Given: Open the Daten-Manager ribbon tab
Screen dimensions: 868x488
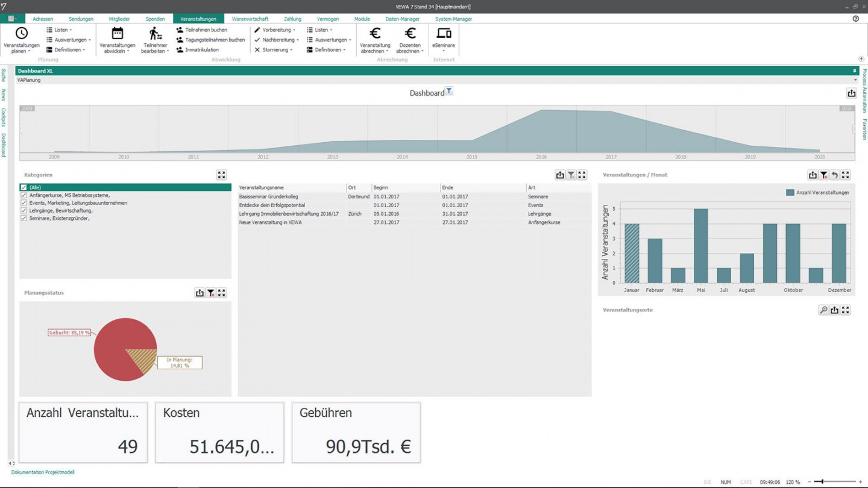Looking at the screenshot, I should click(x=403, y=19).
